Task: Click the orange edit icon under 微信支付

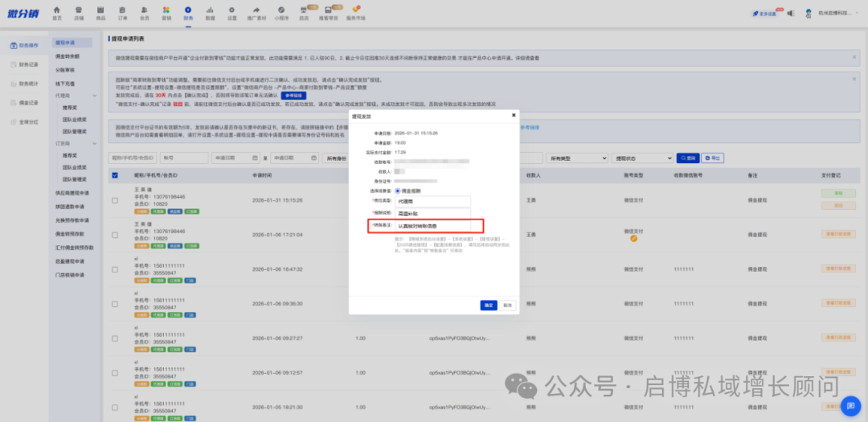Action: [x=634, y=239]
